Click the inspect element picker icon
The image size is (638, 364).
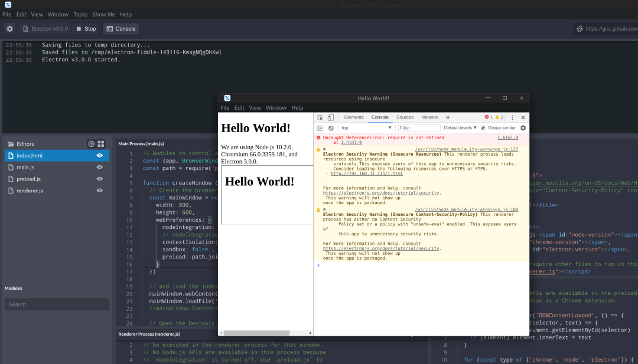click(x=320, y=117)
